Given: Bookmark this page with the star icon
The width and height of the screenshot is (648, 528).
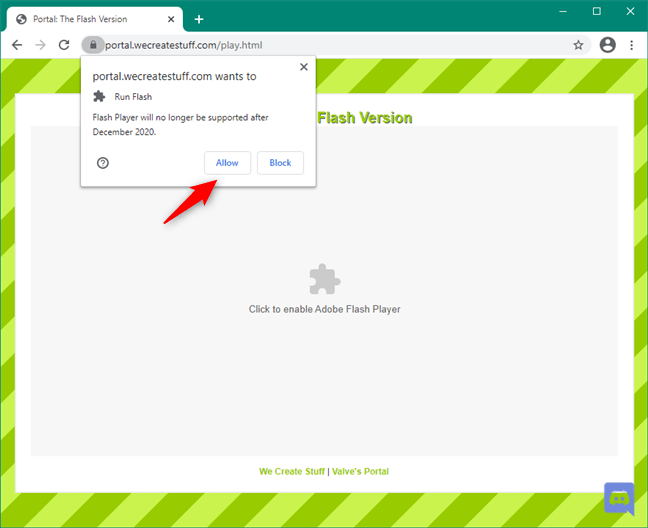Looking at the screenshot, I should click(x=578, y=45).
